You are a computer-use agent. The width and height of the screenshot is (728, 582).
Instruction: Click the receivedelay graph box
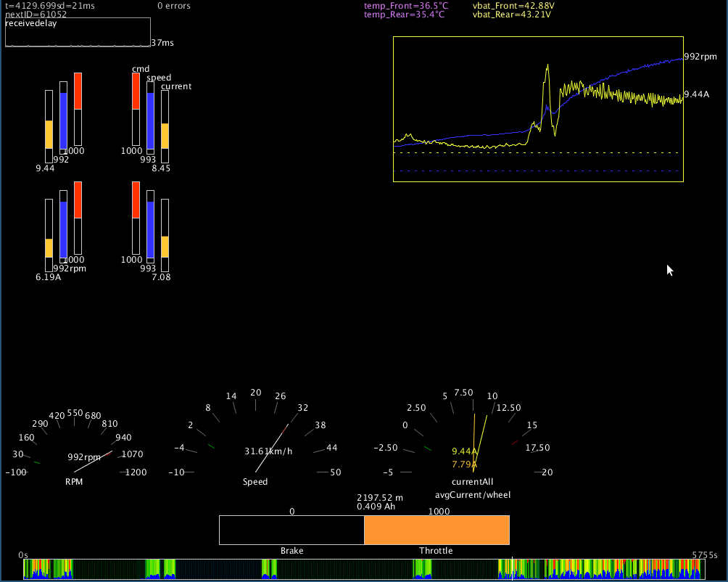click(x=78, y=32)
